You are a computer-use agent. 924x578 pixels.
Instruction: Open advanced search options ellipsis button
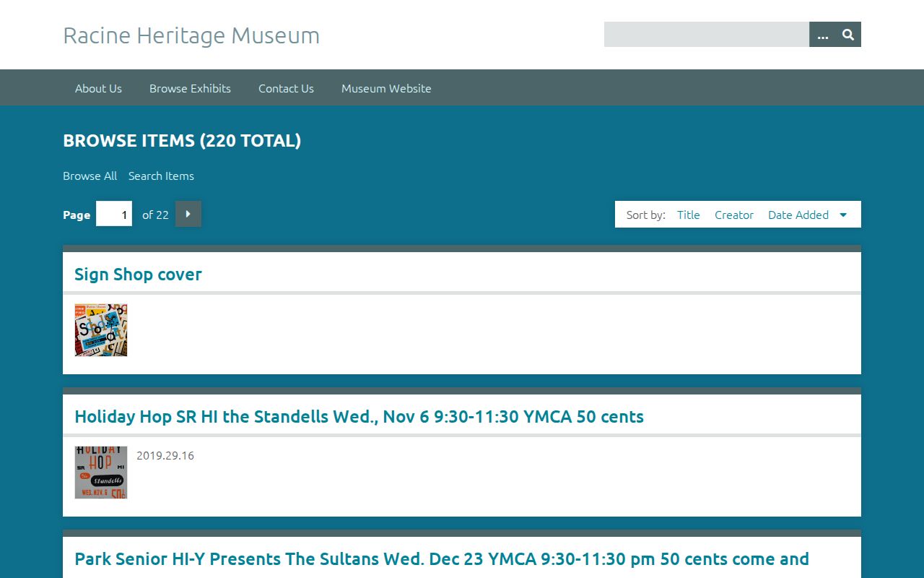click(x=822, y=35)
